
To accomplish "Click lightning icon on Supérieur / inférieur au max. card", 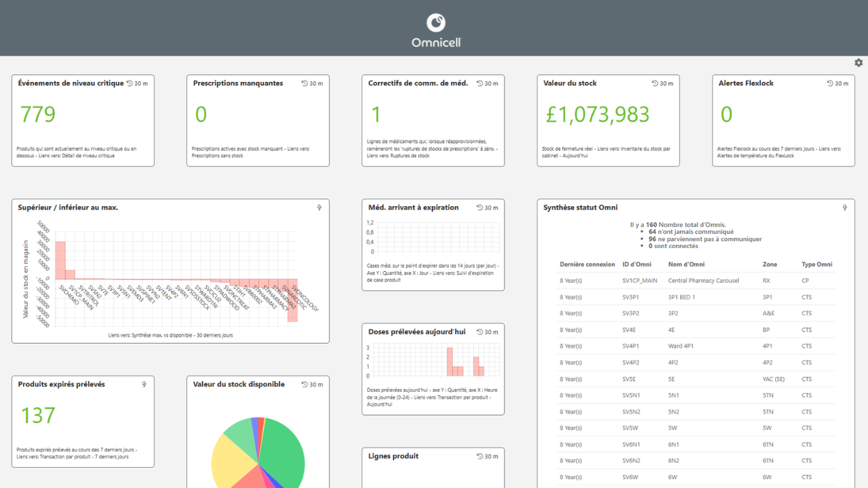I will pyautogui.click(x=319, y=207).
